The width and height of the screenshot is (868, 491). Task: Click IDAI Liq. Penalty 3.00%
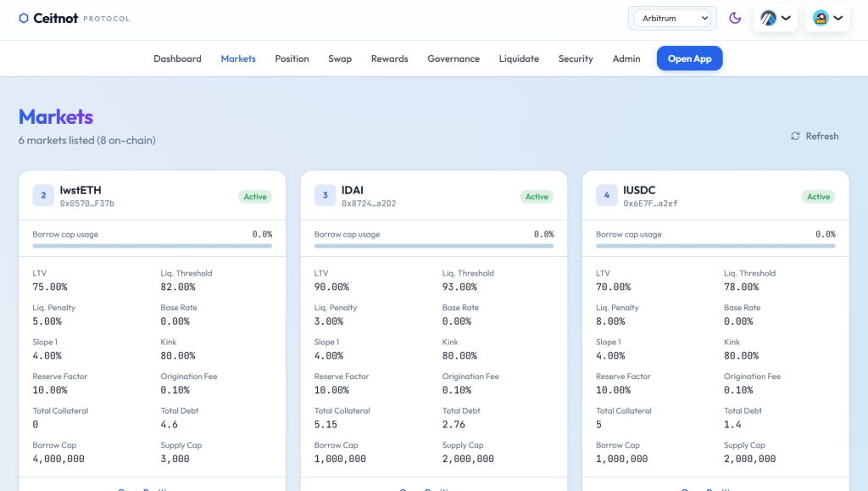point(329,321)
